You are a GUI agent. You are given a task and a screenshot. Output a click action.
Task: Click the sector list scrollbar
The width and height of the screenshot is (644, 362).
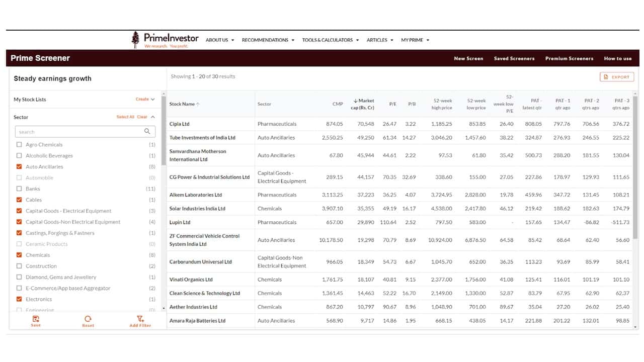[164, 131]
